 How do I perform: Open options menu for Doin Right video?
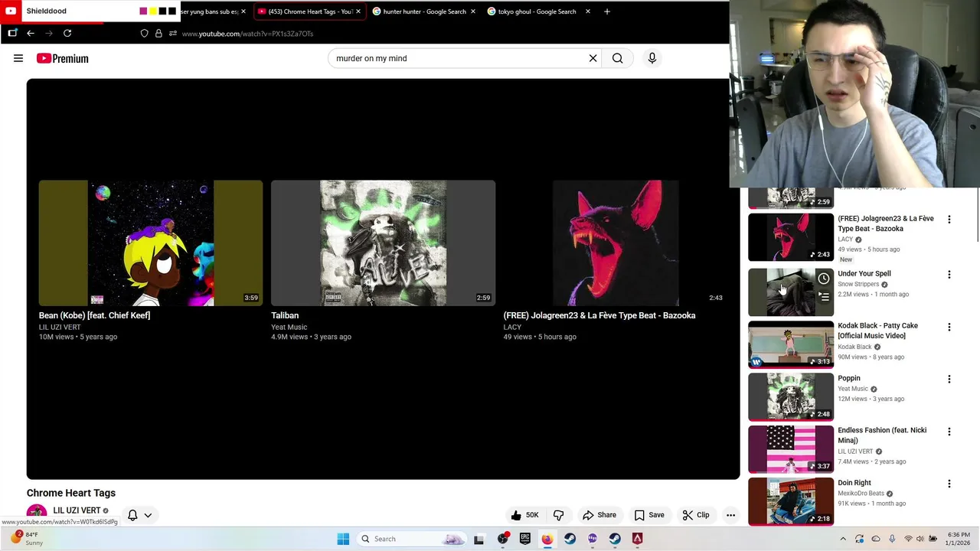click(x=949, y=484)
